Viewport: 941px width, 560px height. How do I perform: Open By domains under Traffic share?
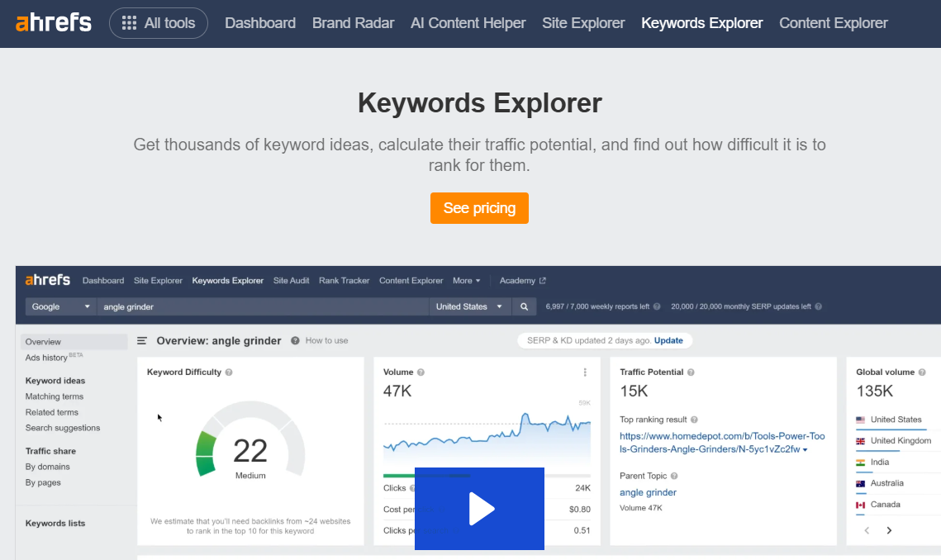point(47,467)
